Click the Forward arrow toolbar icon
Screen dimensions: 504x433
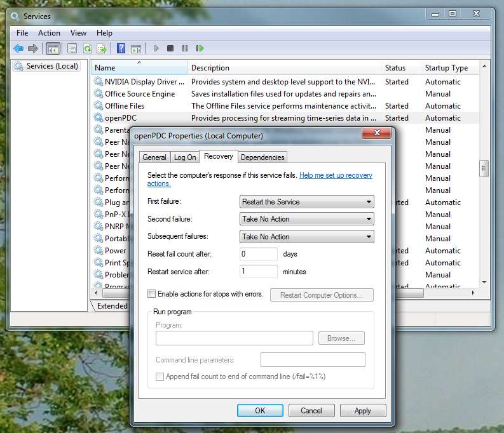point(33,48)
